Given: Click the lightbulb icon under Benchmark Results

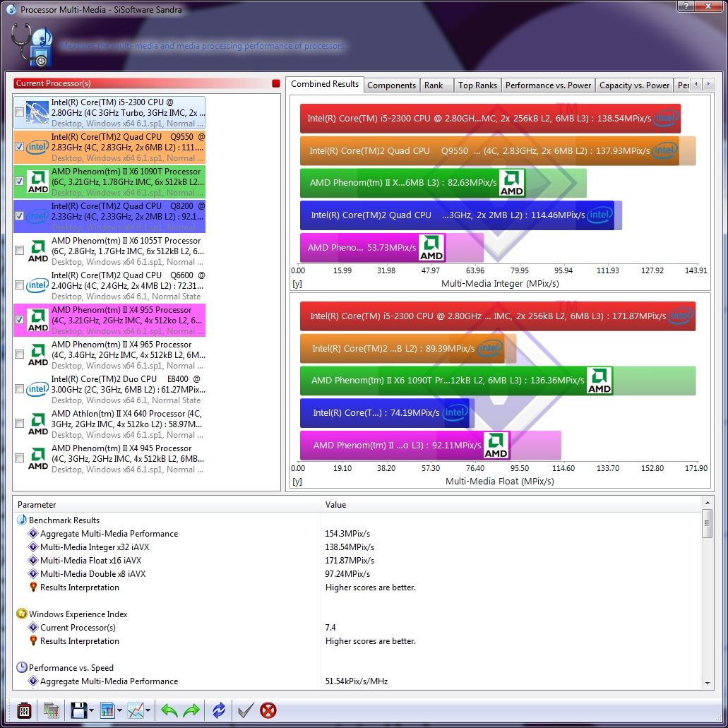Looking at the screenshot, I should (x=33, y=587).
